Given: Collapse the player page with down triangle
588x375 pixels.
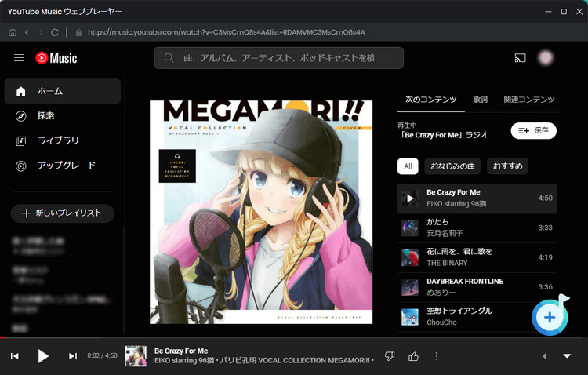Looking at the screenshot, I should point(567,356).
